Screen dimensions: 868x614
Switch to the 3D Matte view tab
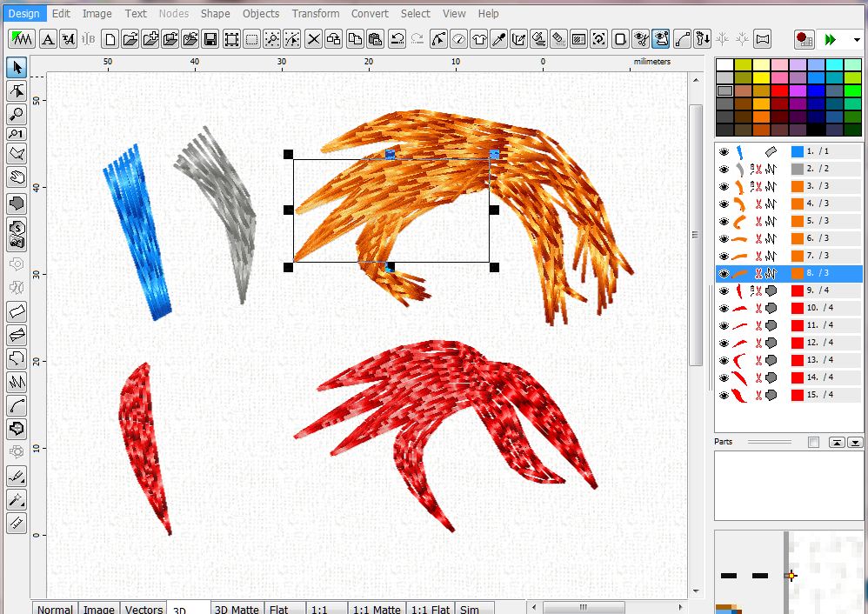point(237,609)
